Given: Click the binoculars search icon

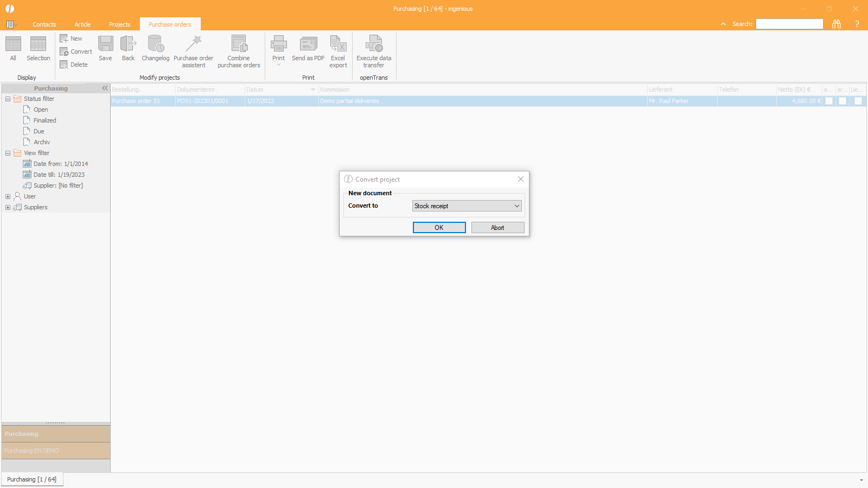Looking at the screenshot, I should point(837,24).
